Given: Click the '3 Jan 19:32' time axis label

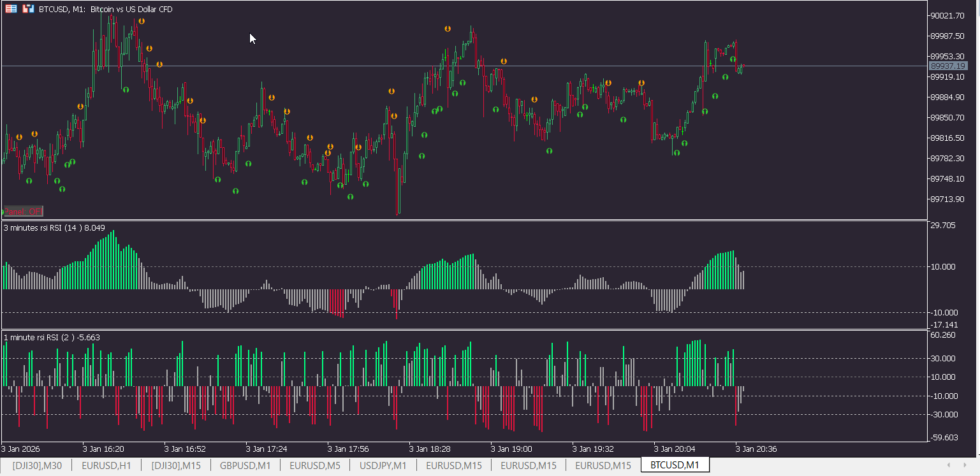Looking at the screenshot, I should point(593,449).
